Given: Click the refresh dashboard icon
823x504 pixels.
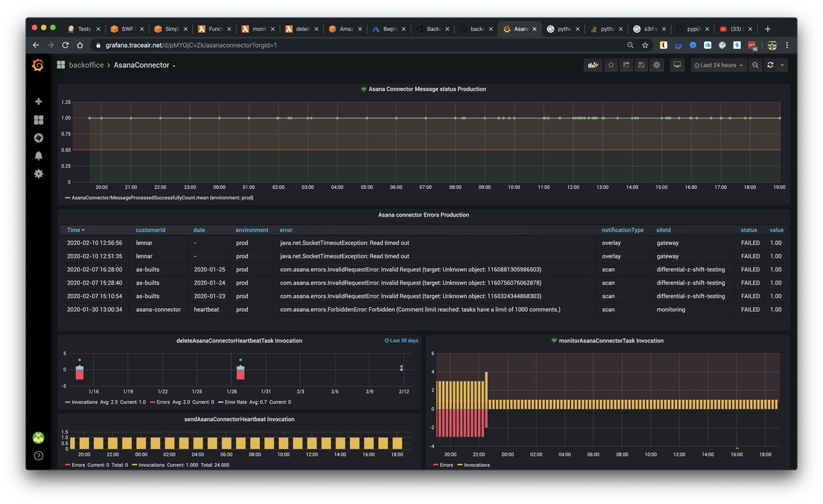Looking at the screenshot, I should [x=770, y=65].
